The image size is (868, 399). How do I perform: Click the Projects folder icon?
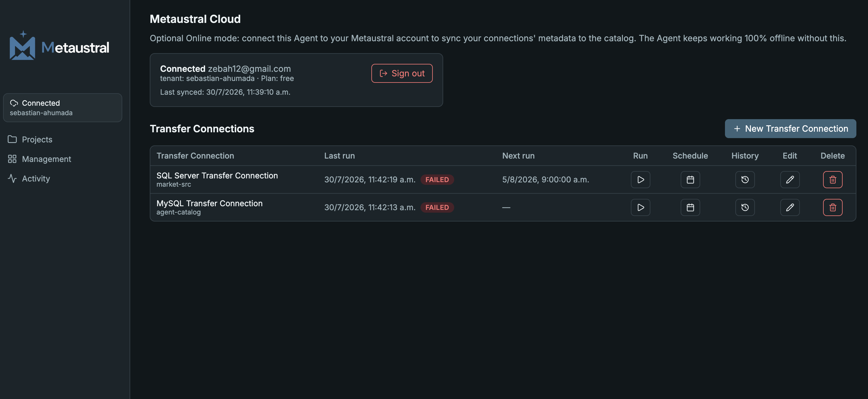coord(12,139)
